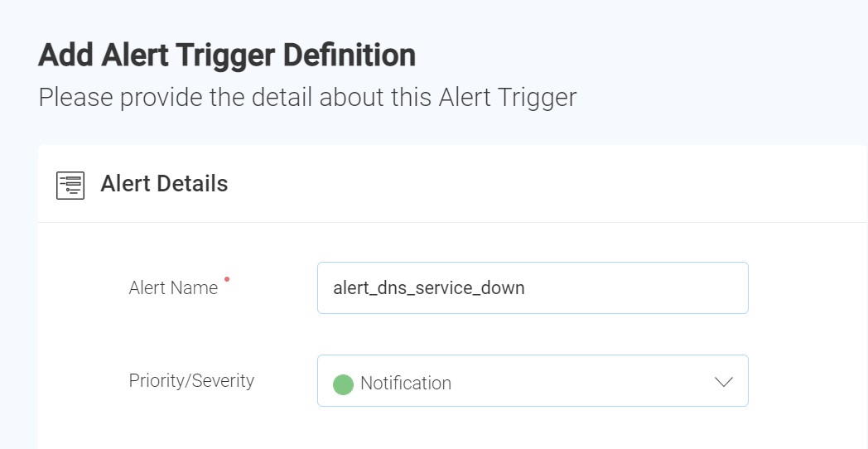868x449 pixels.
Task: Select the Notification text in the severity dropdown
Action: [406, 383]
